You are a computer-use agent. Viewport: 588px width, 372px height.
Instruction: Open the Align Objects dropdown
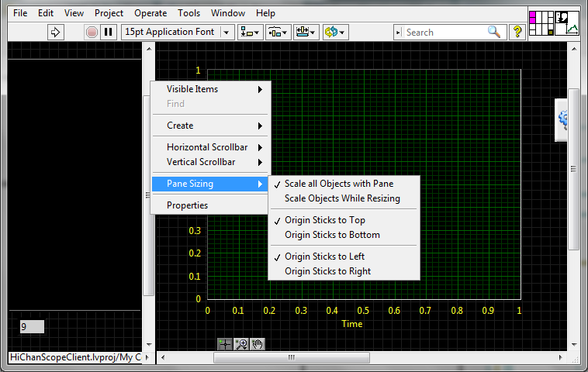(251, 32)
